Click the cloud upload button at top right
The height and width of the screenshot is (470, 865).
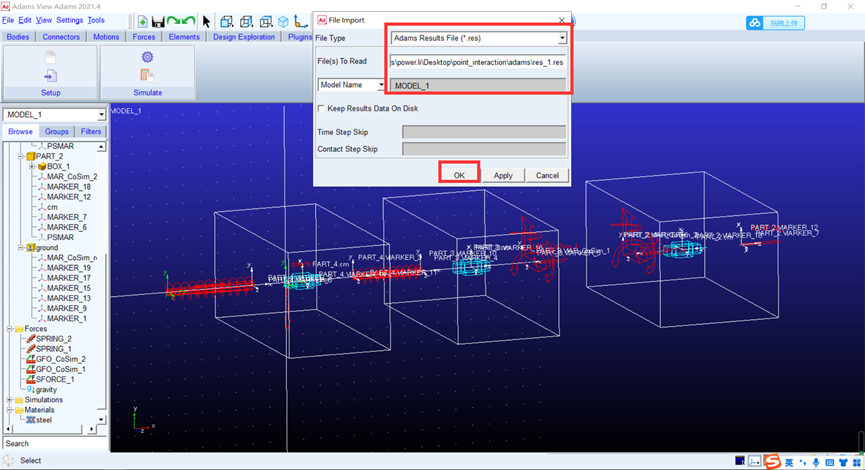point(775,23)
